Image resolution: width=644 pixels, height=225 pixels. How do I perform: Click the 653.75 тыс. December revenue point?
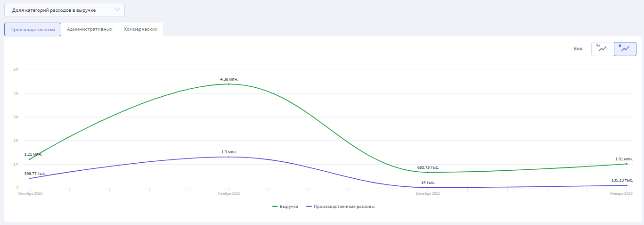428,172
